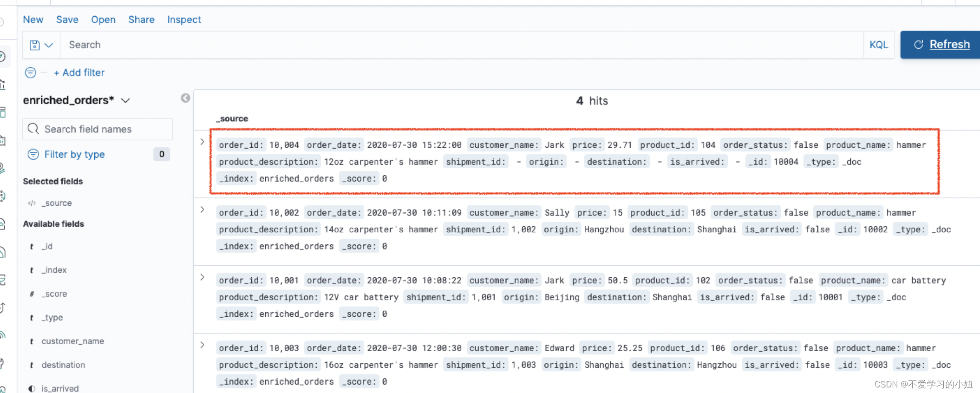Click the _score number type icon
The height and width of the screenshot is (393, 980).
point(32,294)
